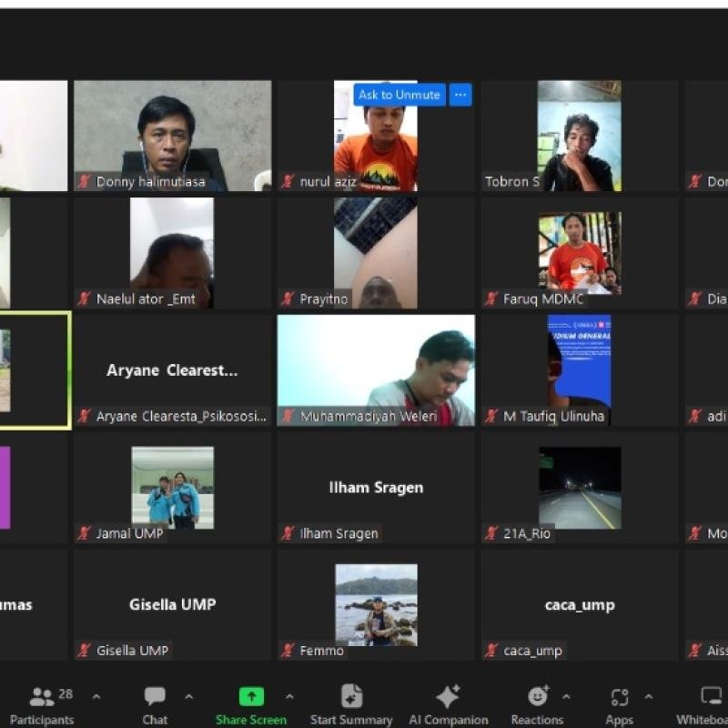Expand the arrow next to Apps
The image size is (728, 728).
click(x=649, y=697)
